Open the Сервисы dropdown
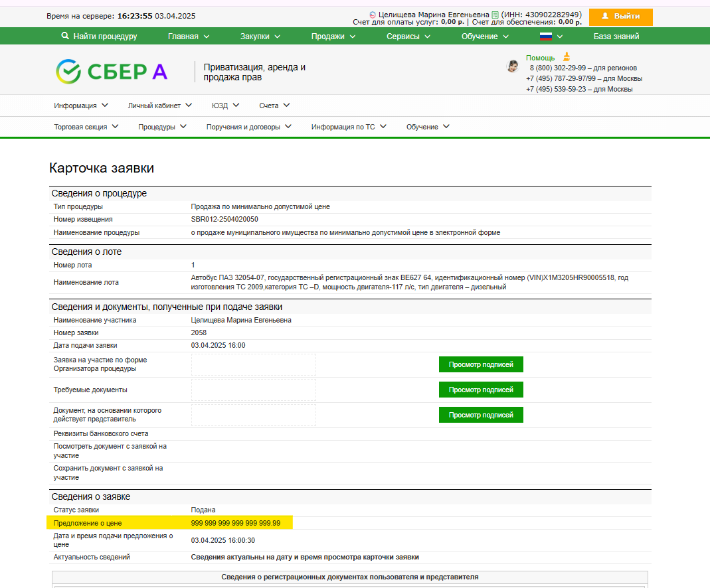This screenshot has width=710, height=588. click(x=408, y=37)
